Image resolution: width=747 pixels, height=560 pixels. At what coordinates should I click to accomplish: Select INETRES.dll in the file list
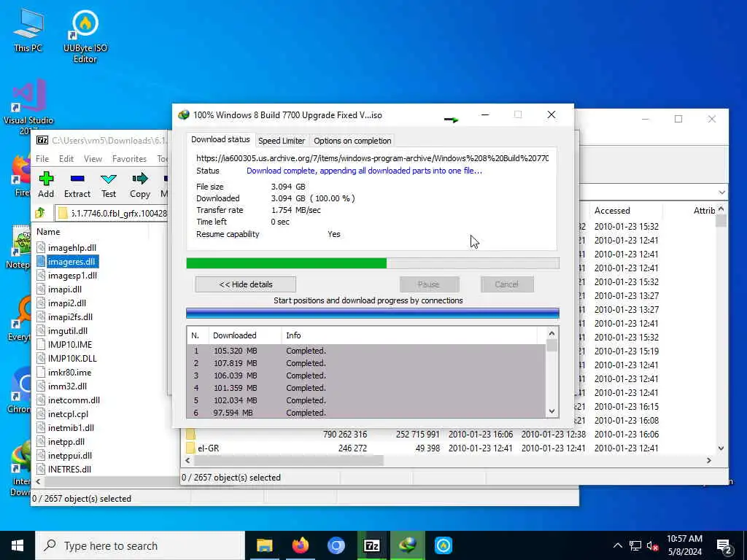pyautogui.click(x=69, y=469)
